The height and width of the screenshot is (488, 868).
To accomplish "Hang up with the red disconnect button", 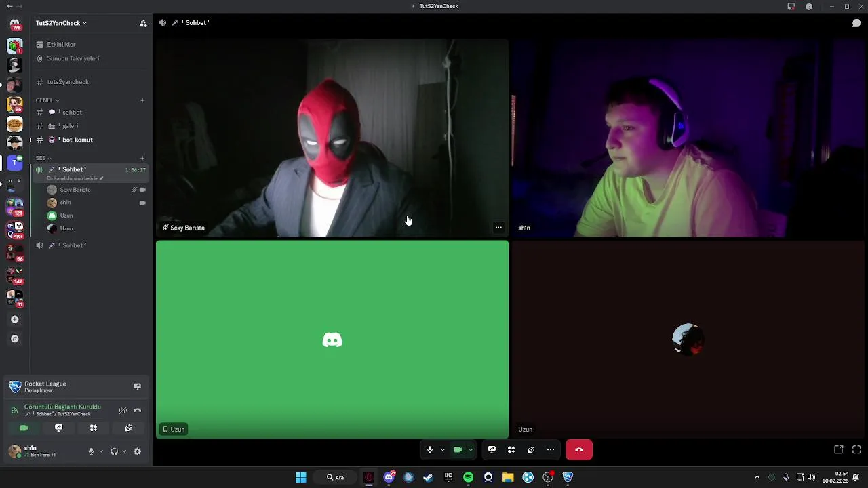I will (x=579, y=449).
